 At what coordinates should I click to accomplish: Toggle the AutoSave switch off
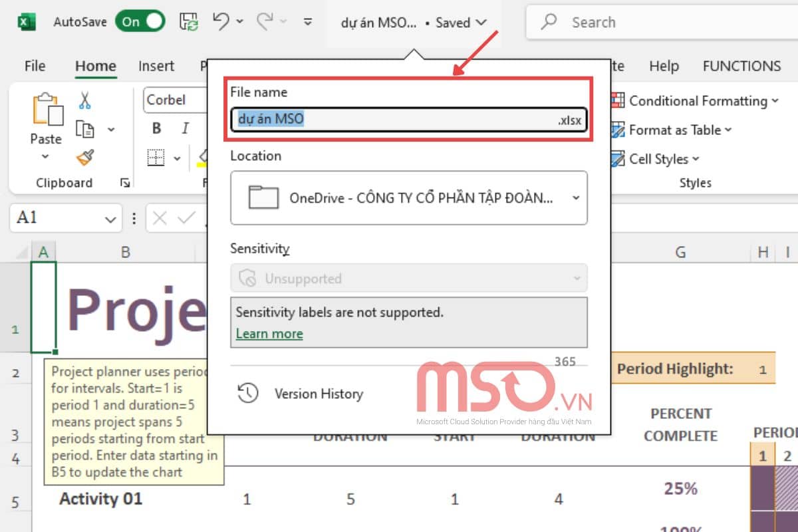140,22
